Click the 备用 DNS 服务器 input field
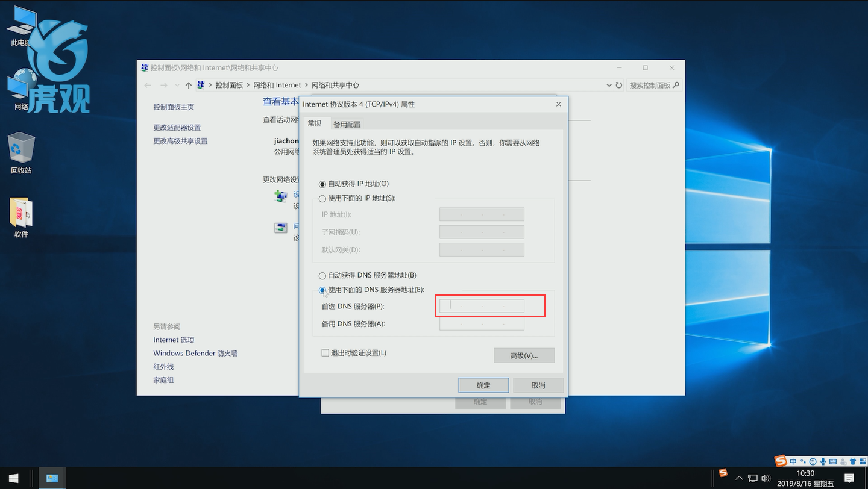 [482, 324]
